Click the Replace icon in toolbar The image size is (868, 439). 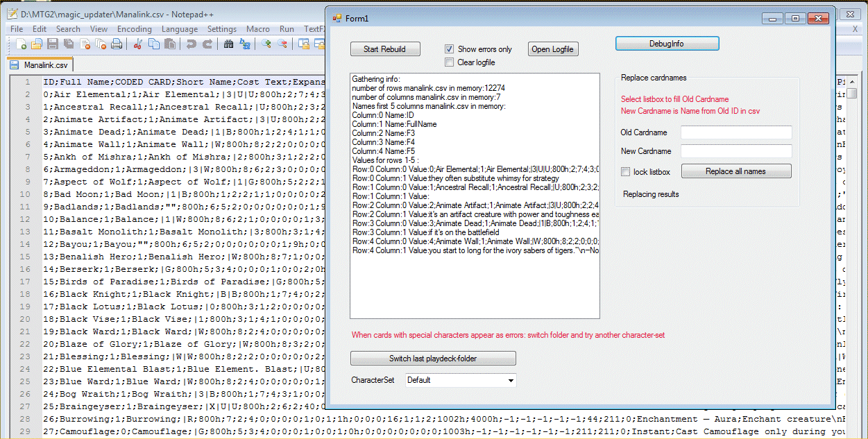[245, 44]
